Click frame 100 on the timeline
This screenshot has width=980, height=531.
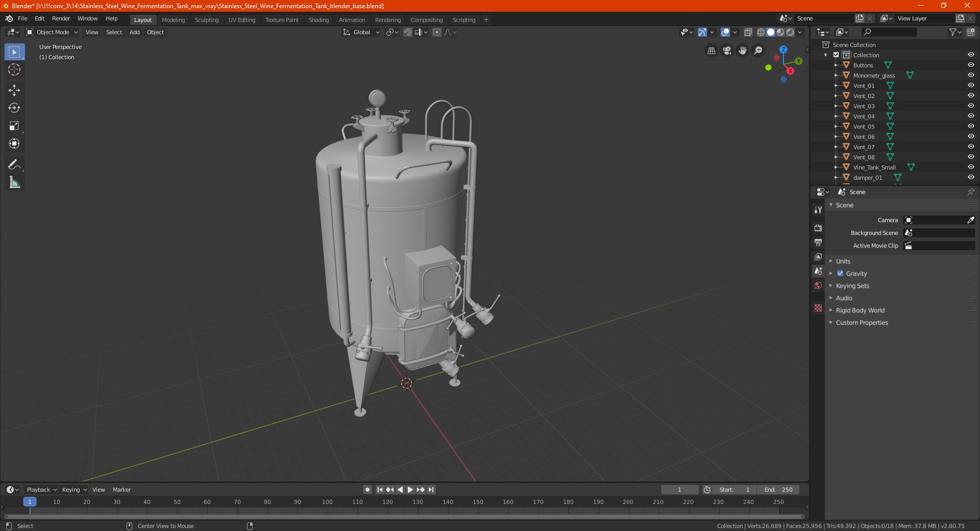tap(327, 502)
